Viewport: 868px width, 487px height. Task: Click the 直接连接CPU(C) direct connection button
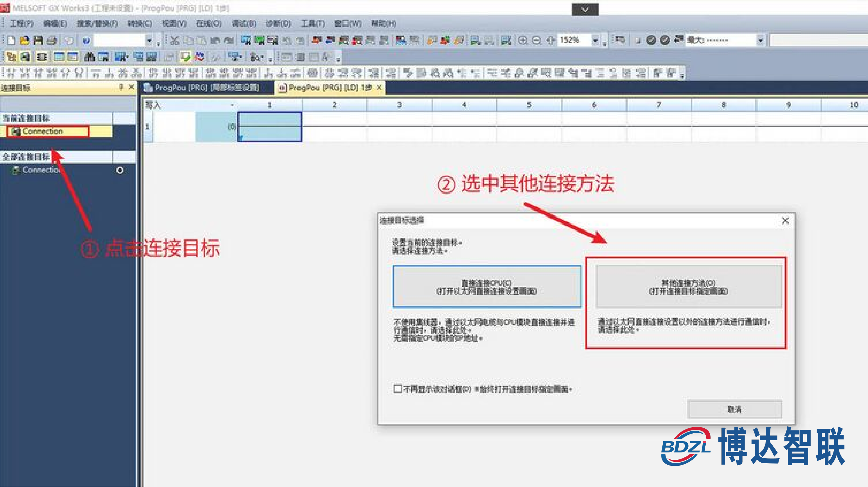tap(487, 287)
